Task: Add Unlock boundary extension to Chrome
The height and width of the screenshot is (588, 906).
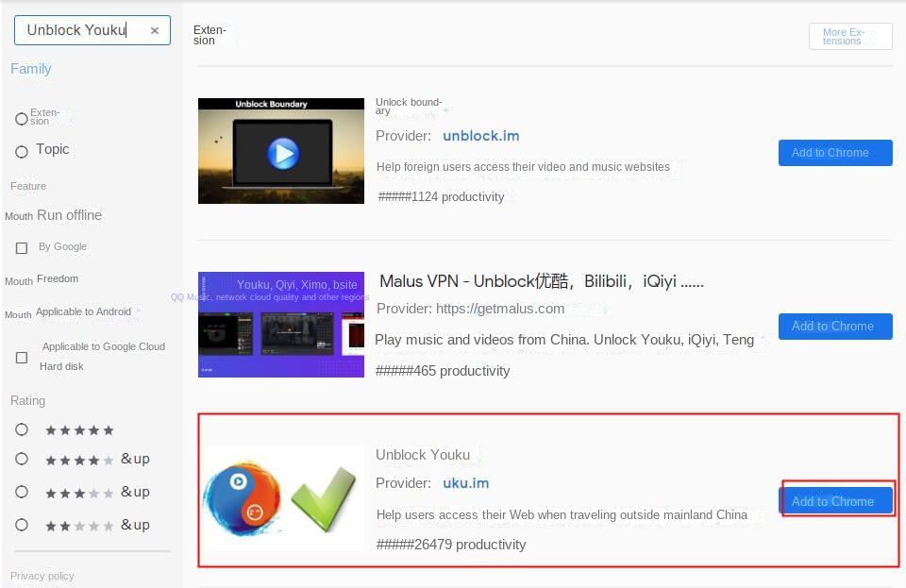Action: click(835, 153)
